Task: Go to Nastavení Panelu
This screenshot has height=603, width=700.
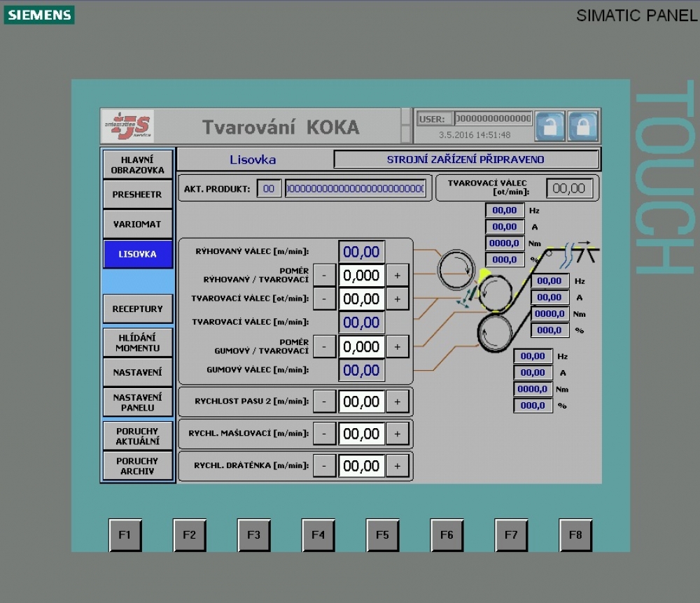Action: (x=137, y=402)
